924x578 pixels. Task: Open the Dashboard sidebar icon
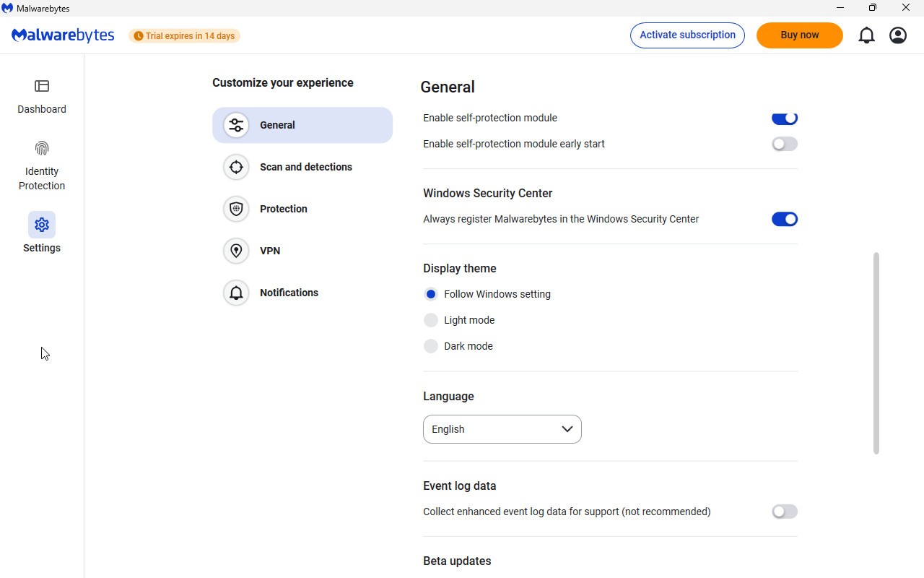pos(42,87)
